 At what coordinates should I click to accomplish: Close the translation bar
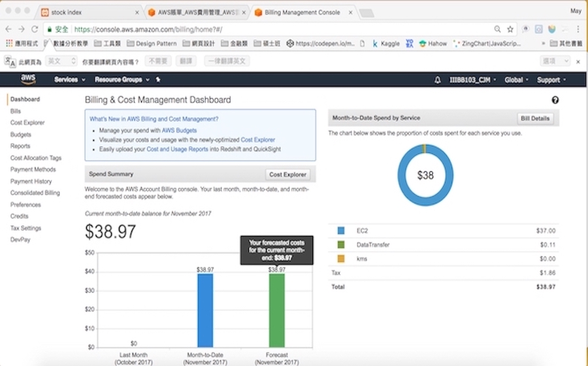click(578, 61)
